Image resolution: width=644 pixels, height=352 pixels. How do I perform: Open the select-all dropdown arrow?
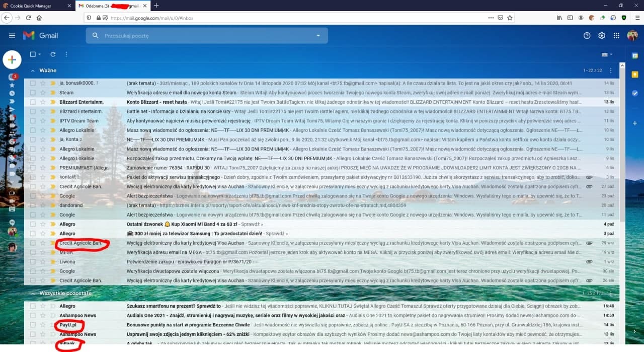click(40, 54)
